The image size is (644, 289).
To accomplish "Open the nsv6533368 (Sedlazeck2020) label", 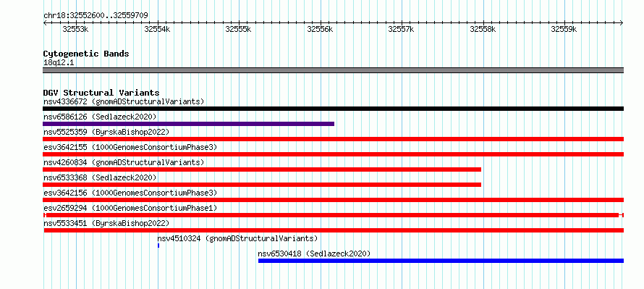I will 100,177.
